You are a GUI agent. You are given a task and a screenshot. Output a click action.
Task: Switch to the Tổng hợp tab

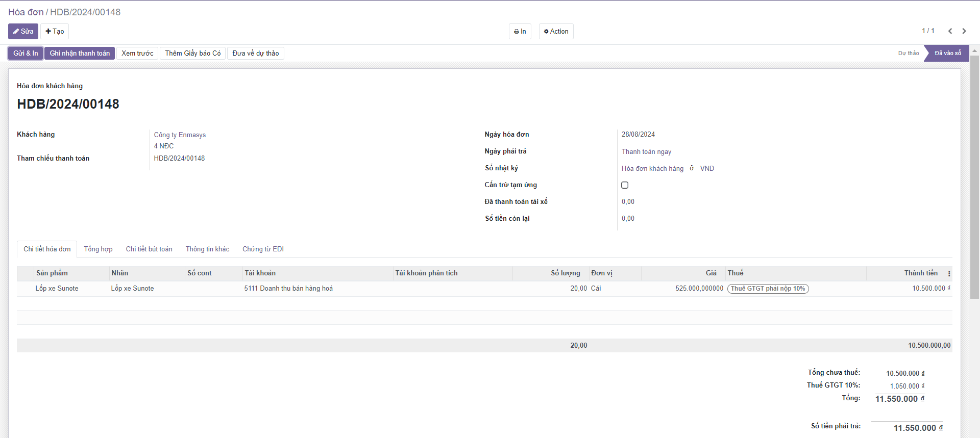[x=98, y=249]
